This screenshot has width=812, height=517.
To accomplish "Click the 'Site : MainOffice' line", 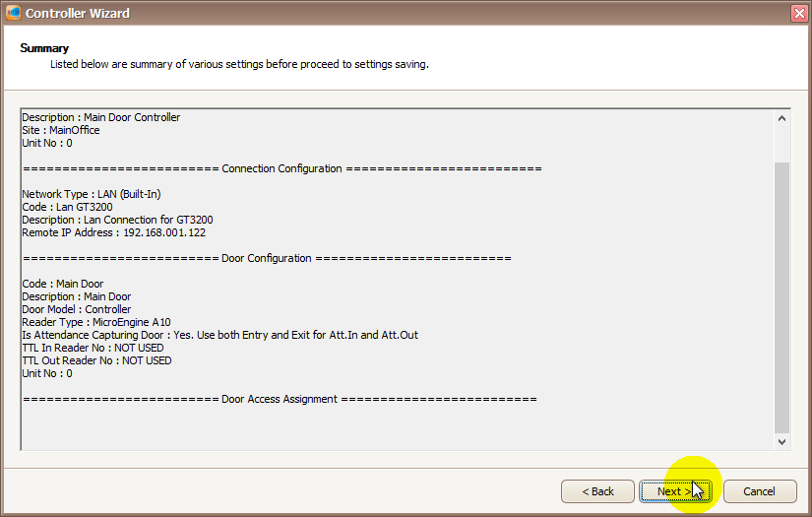I will click(60, 130).
